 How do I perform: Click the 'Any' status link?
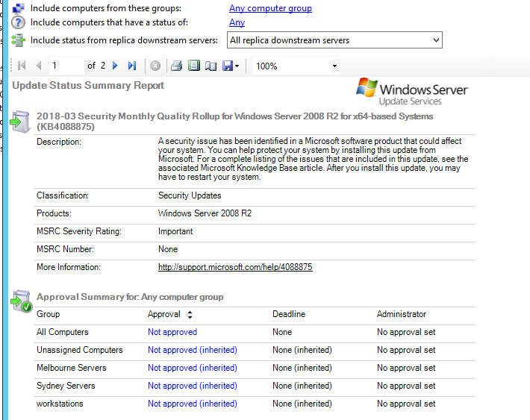pyautogui.click(x=237, y=22)
